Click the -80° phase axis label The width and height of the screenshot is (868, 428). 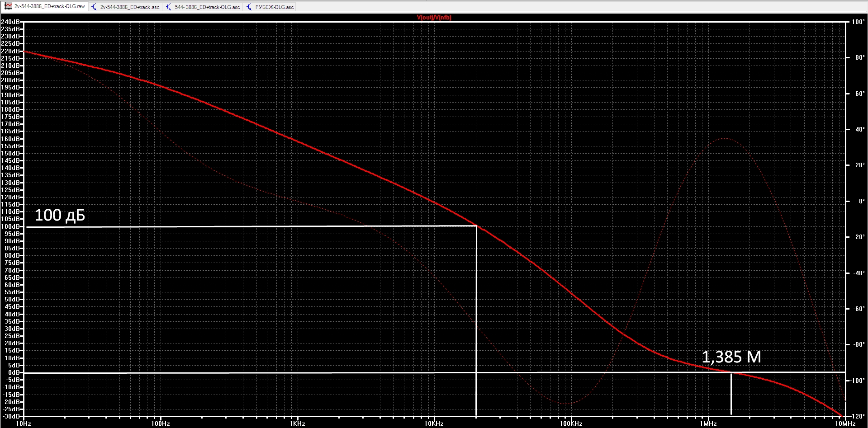[x=859, y=344]
